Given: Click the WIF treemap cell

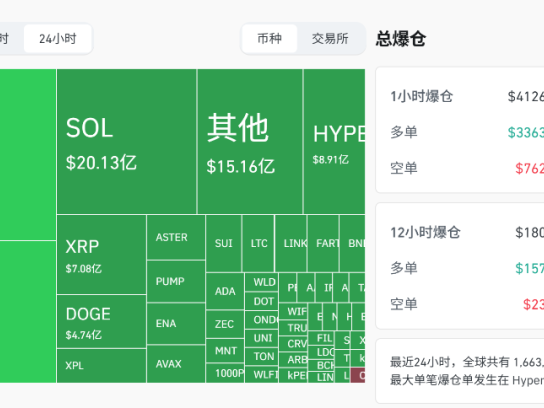Looking at the screenshot, I should point(293,312).
